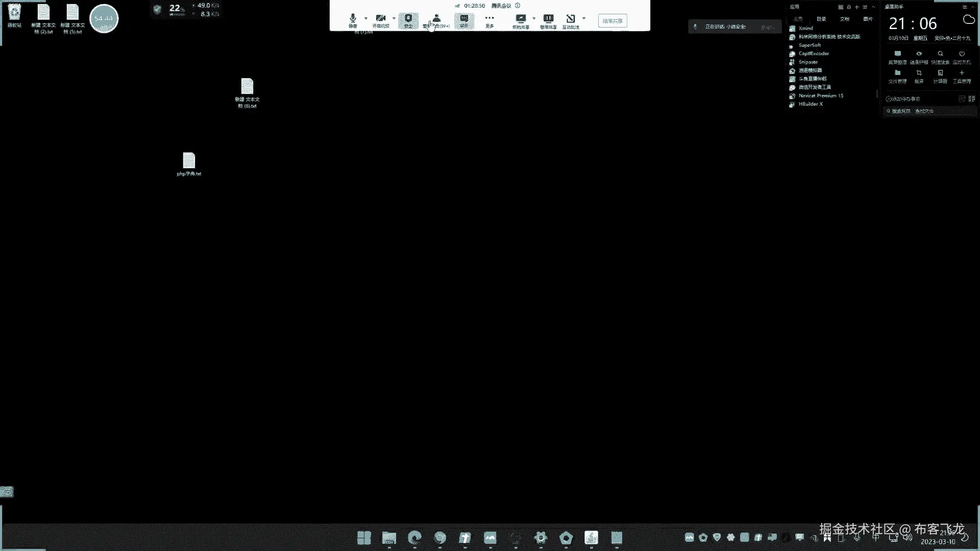The height and width of the screenshot is (551, 980).
Task: Toggle the camera video on (开启视频)
Action: tap(380, 19)
